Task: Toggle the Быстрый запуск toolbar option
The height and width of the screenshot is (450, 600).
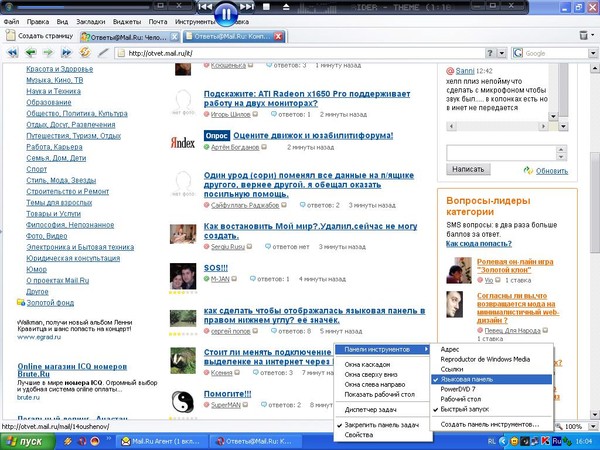Action: click(491, 409)
